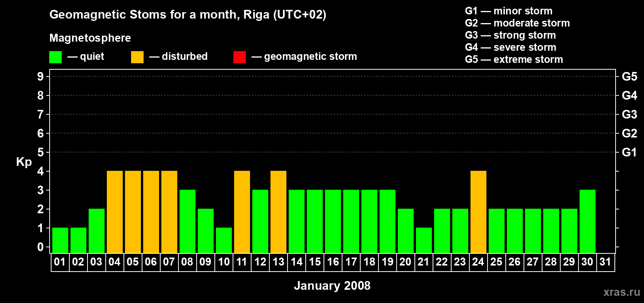Click the G1 label on right axis
This screenshot has height=303, width=644.
click(630, 152)
